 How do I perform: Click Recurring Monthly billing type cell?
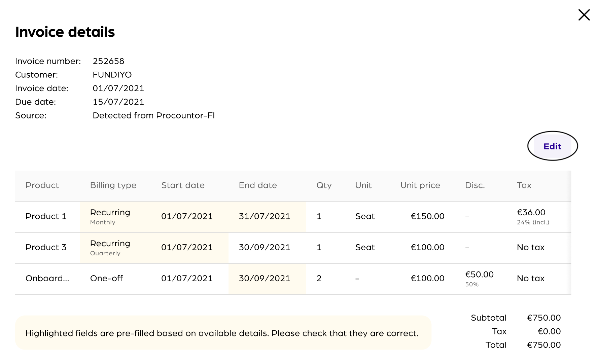point(110,217)
